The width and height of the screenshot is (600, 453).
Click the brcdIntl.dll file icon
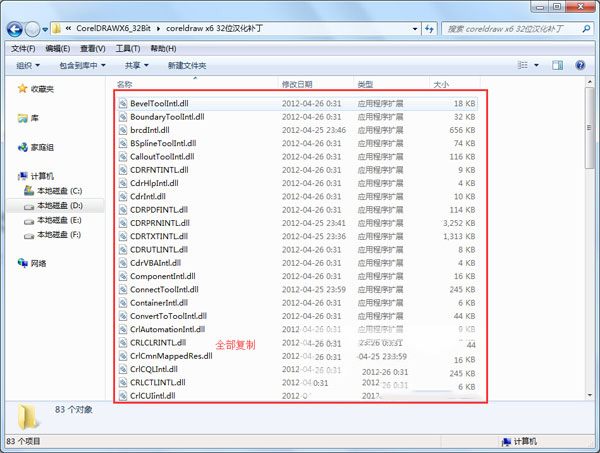123,130
